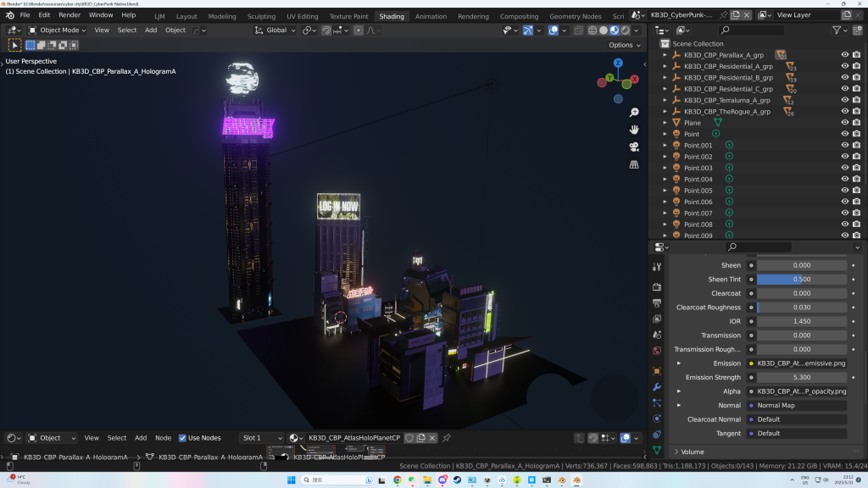
Task: Open Object properties tab icon
Action: (657, 371)
